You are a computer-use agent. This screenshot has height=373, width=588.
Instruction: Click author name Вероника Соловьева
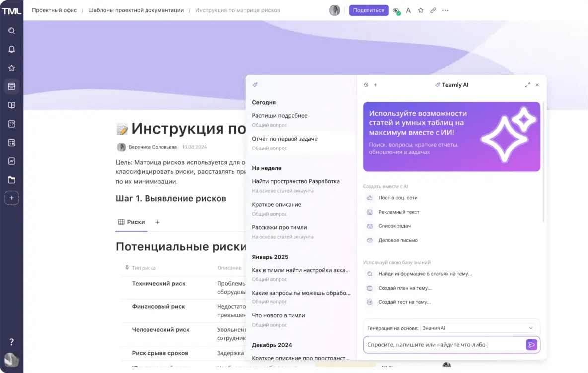152,147
